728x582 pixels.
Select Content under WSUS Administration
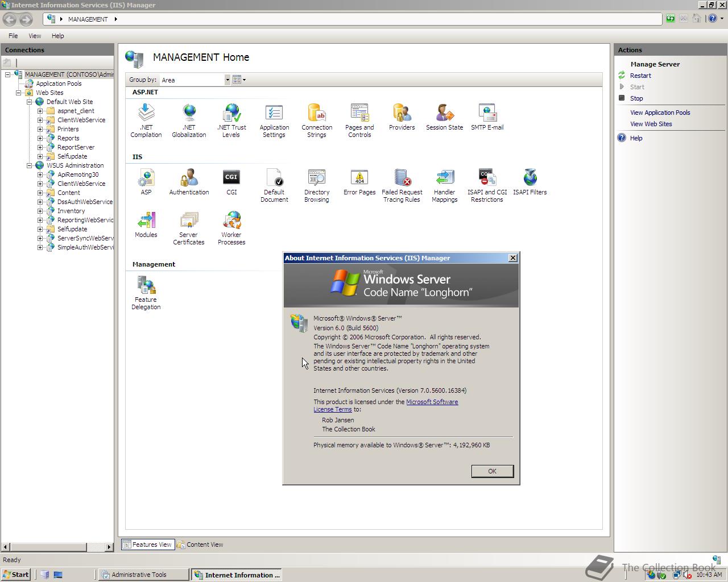69,193
